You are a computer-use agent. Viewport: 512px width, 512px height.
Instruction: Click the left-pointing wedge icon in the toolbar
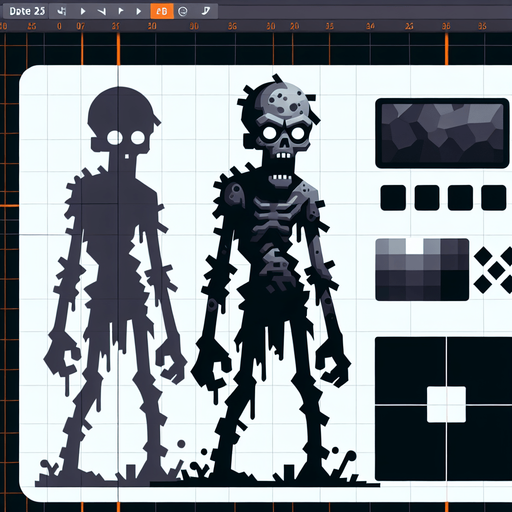(x=102, y=12)
